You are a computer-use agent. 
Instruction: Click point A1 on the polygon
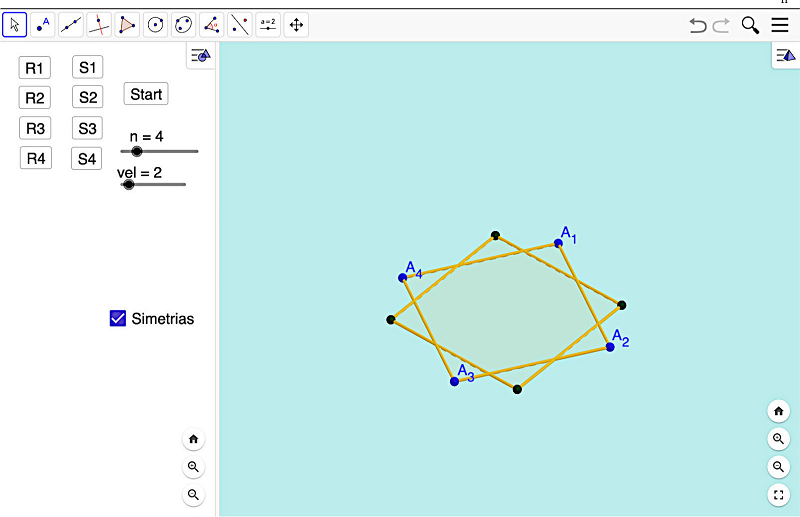pos(559,243)
